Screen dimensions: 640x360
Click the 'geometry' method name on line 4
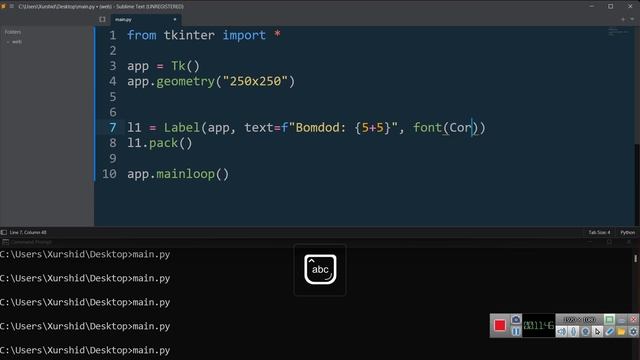click(x=185, y=82)
